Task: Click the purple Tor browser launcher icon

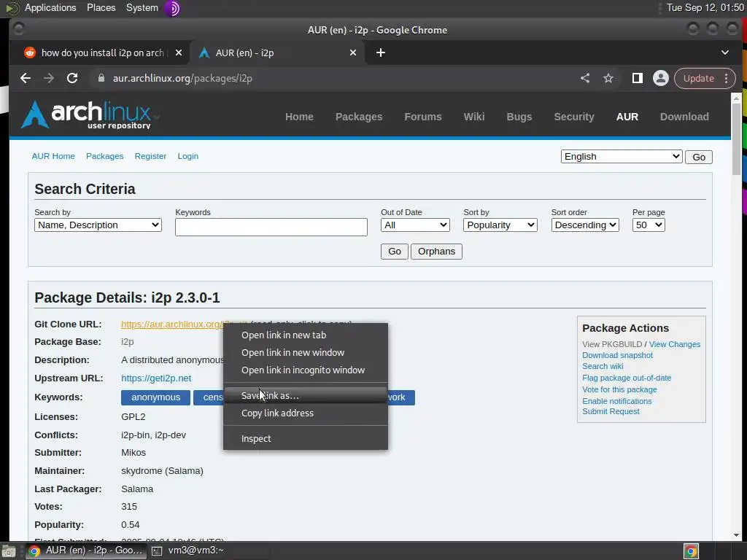Action: pos(172,8)
